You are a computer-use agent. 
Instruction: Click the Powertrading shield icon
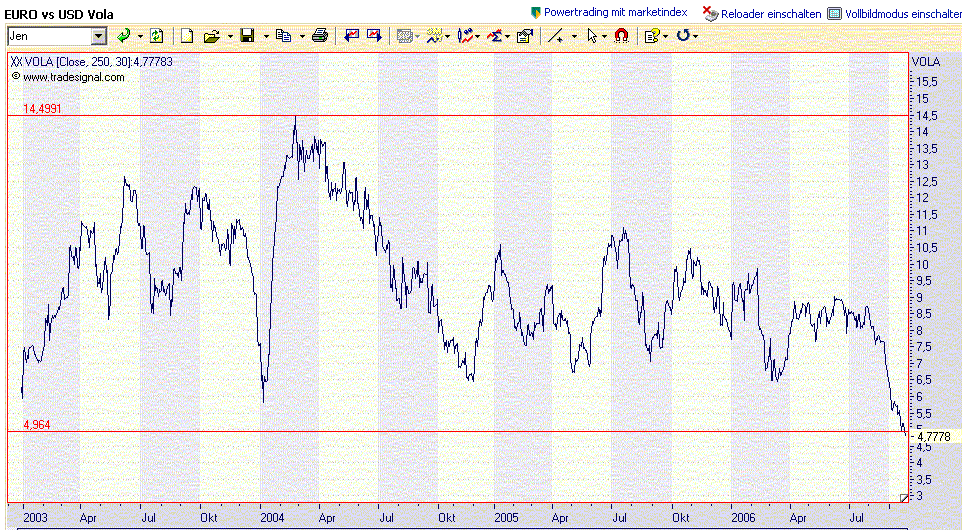click(x=536, y=12)
